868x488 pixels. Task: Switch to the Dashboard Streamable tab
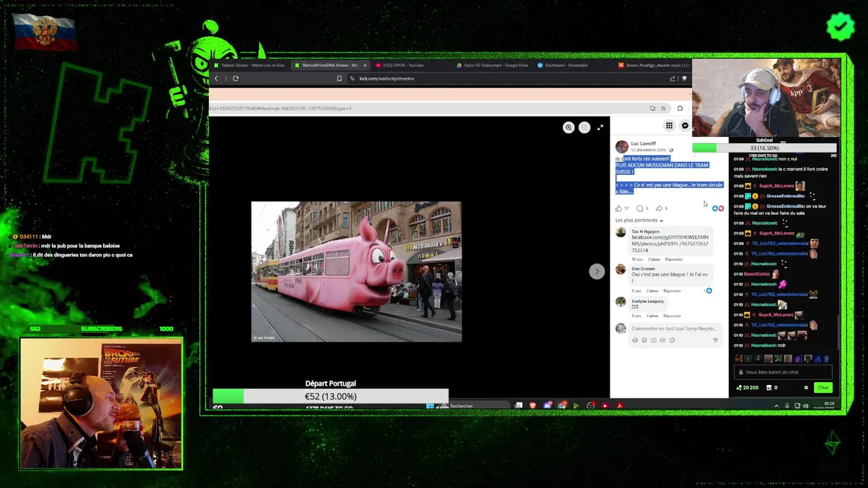pos(563,66)
